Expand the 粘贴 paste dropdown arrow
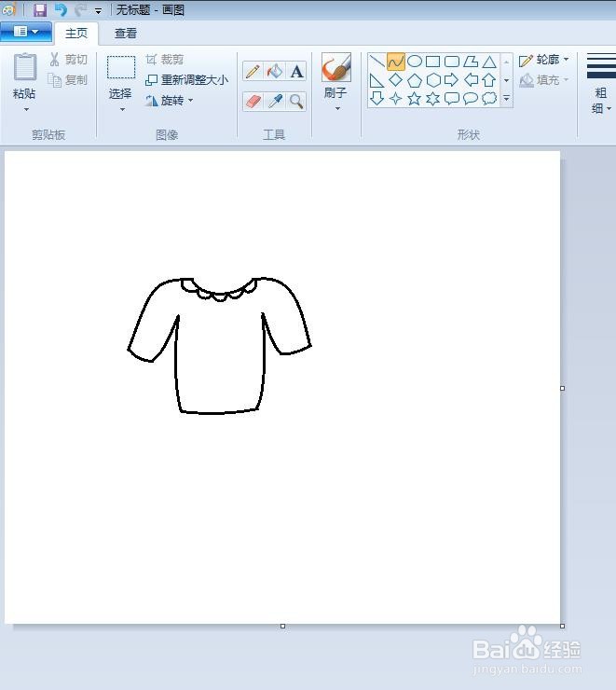Viewport: 616px width, 690px height. coord(26,109)
